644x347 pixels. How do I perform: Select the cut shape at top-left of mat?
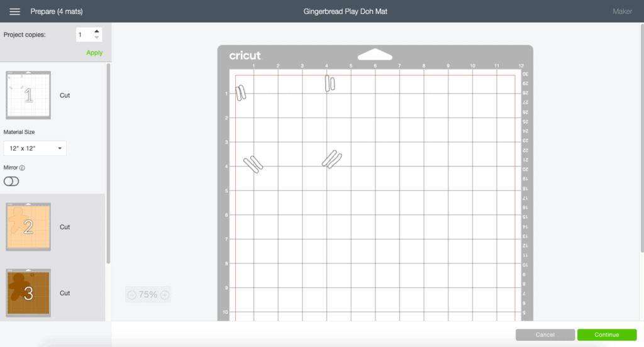pyautogui.click(x=241, y=93)
